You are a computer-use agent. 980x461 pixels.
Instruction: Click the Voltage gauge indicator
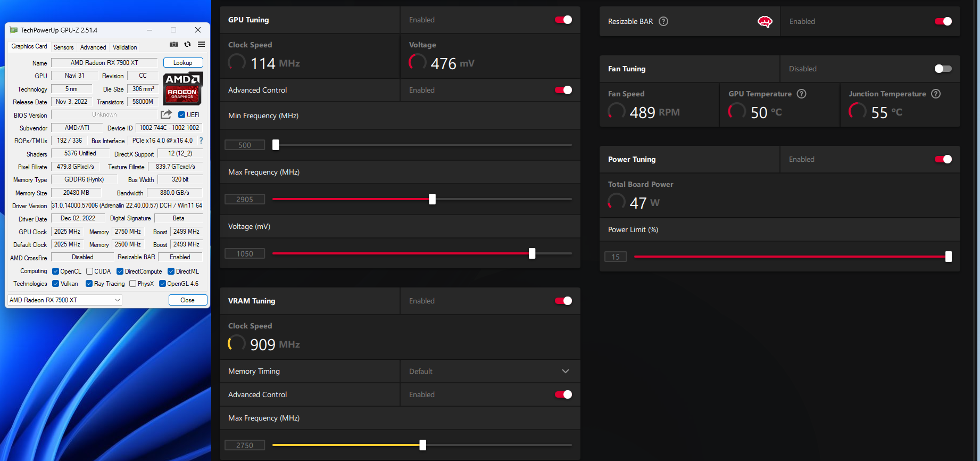[x=418, y=62]
